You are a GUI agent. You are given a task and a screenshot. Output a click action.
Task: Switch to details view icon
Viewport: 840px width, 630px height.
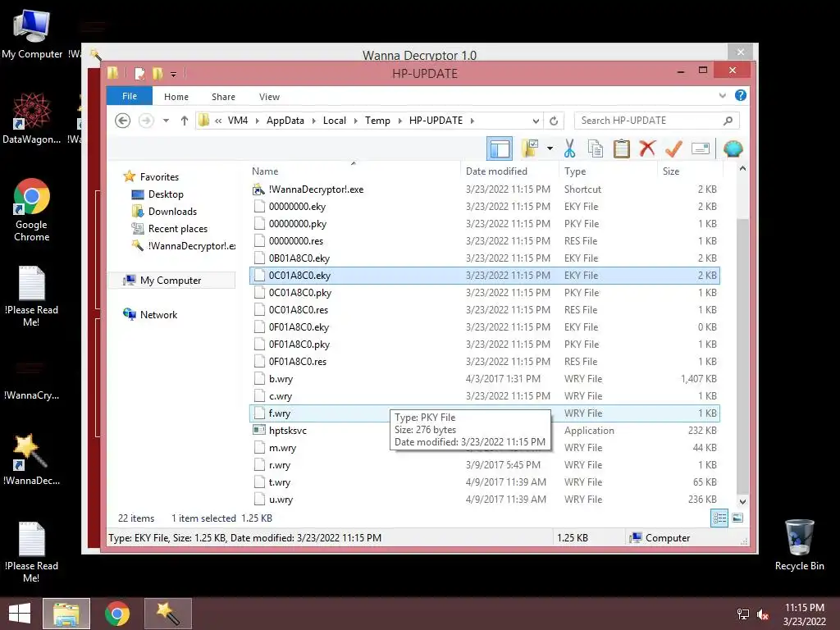(x=719, y=518)
